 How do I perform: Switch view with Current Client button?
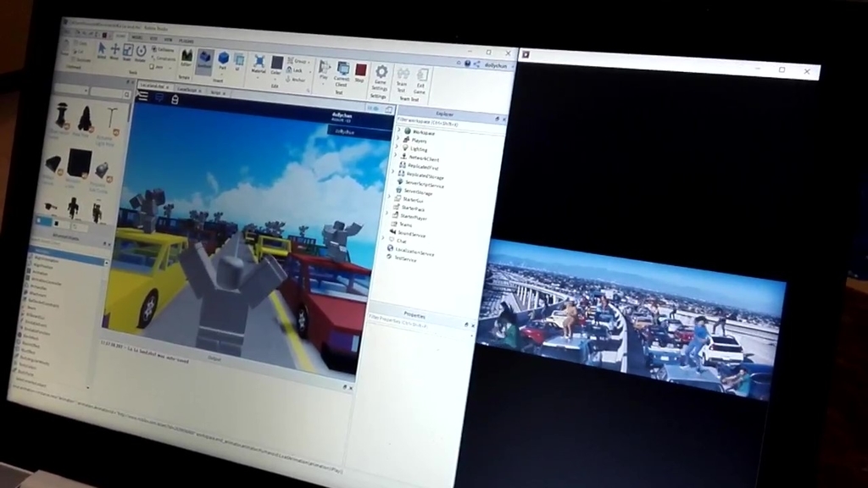[x=342, y=75]
